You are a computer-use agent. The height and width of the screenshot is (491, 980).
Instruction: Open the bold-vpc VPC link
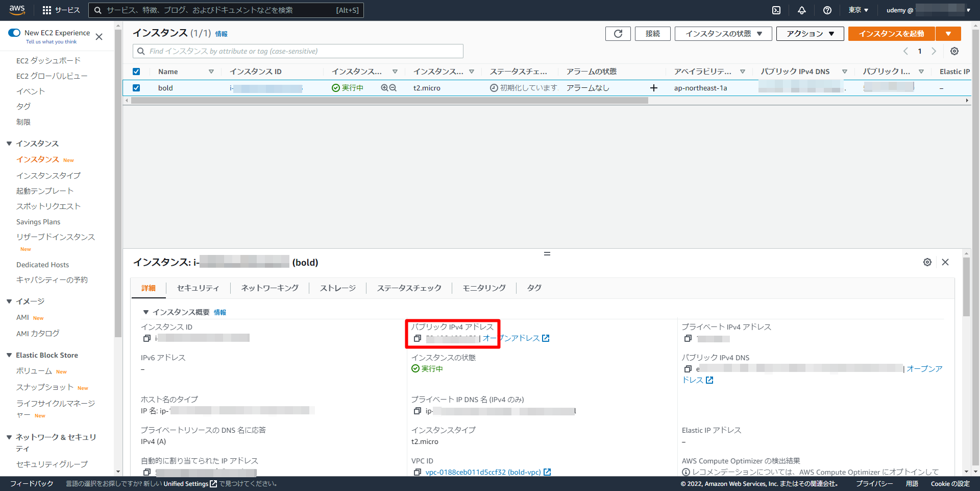[x=483, y=472]
